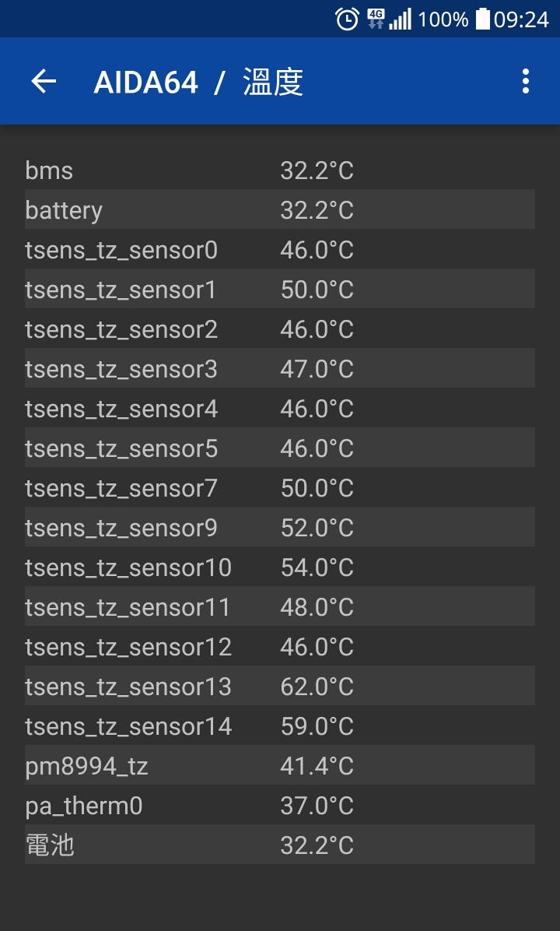Image resolution: width=560 pixels, height=931 pixels.
Task: Tap the pa_therm0 37.0°C entry
Action: click(280, 805)
